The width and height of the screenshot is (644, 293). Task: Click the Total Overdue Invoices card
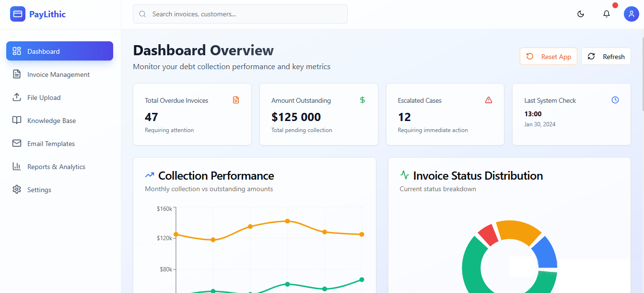[192, 114]
